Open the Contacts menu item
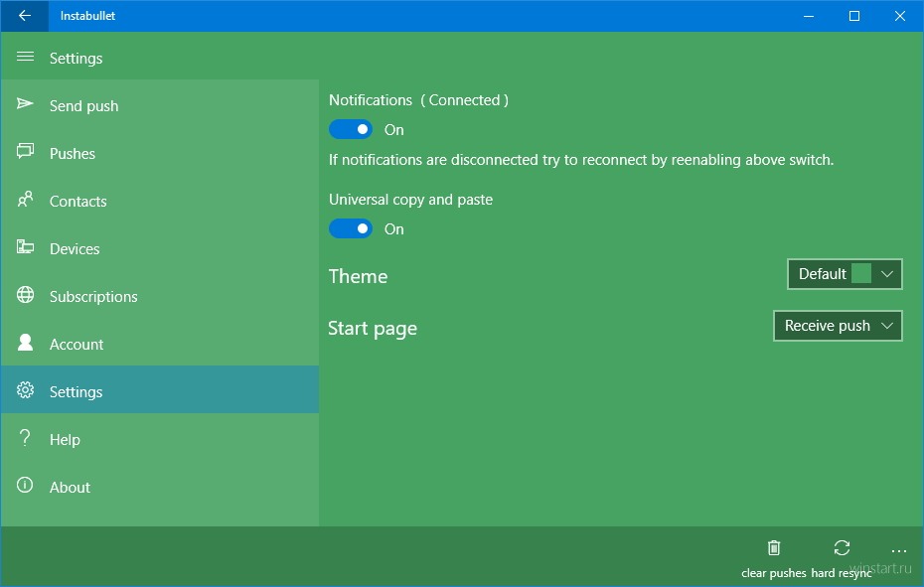 pyautogui.click(x=160, y=201)
